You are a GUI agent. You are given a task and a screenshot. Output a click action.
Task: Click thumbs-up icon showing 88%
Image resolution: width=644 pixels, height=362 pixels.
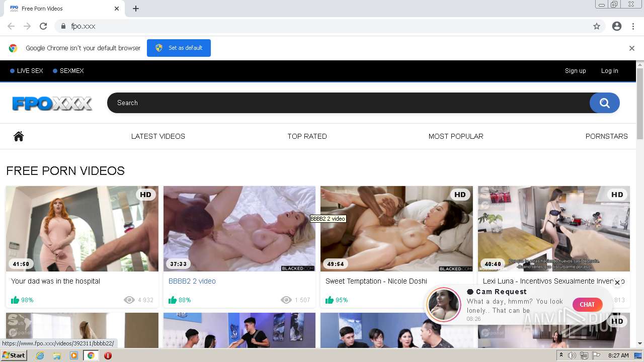[x=173, y=300]
